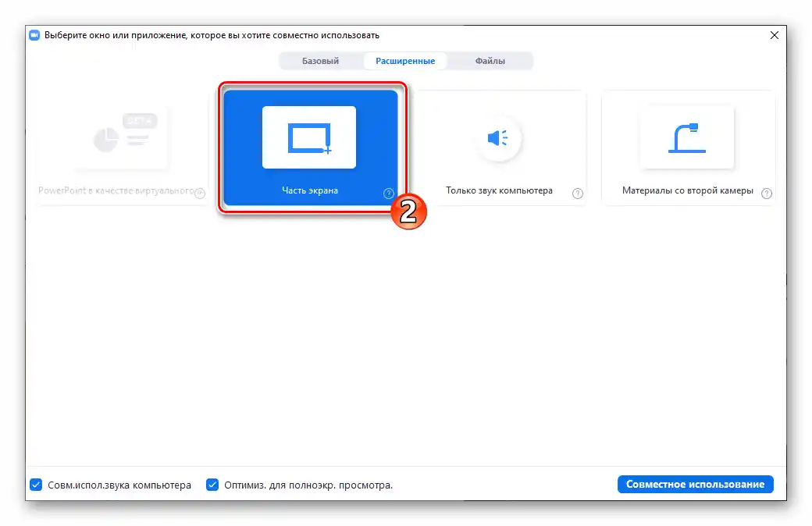
Task: Start sharing with the blue button
Action: [694, 484]
